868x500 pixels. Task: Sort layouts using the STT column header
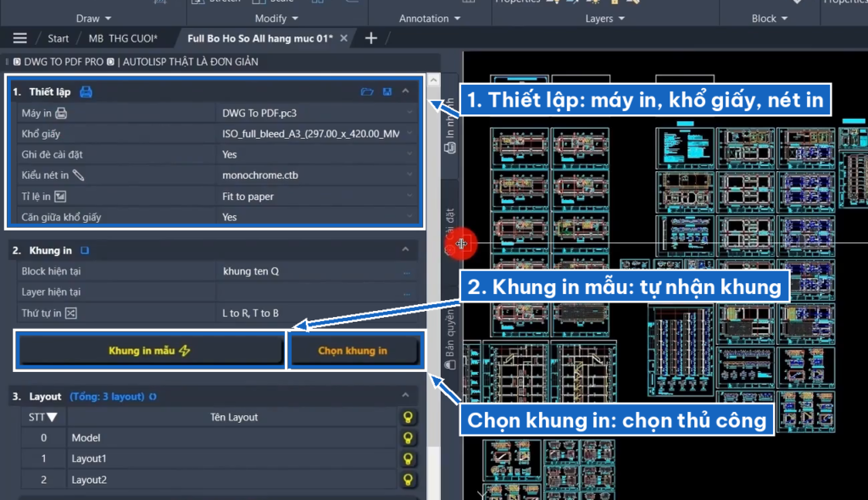[x=43, y=417]
